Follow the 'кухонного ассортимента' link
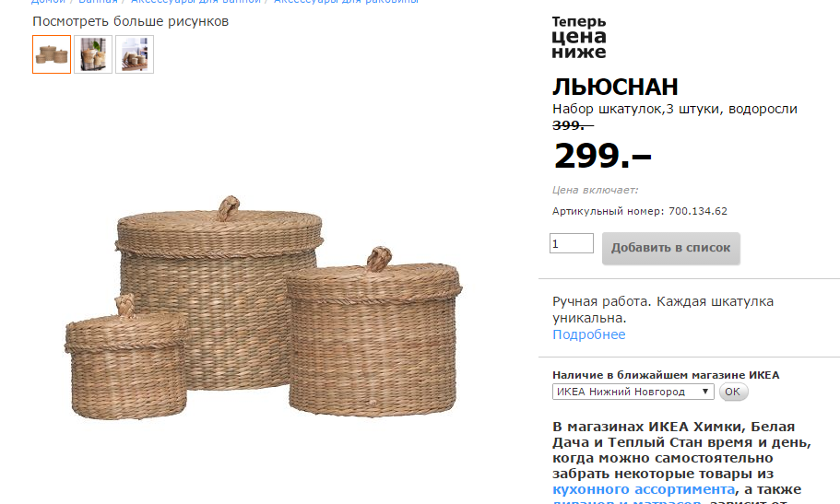The image size is (840, 504). coord(644,489)
